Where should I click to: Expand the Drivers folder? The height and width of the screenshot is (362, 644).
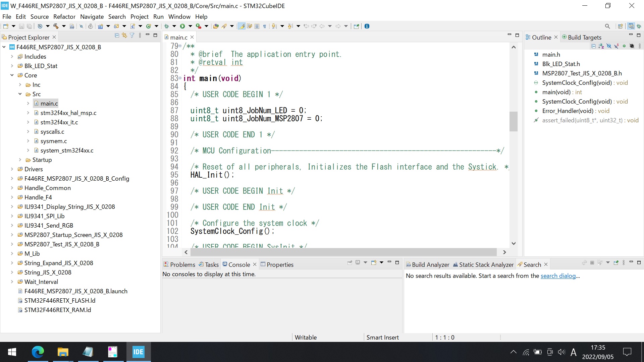coord(12,169)
